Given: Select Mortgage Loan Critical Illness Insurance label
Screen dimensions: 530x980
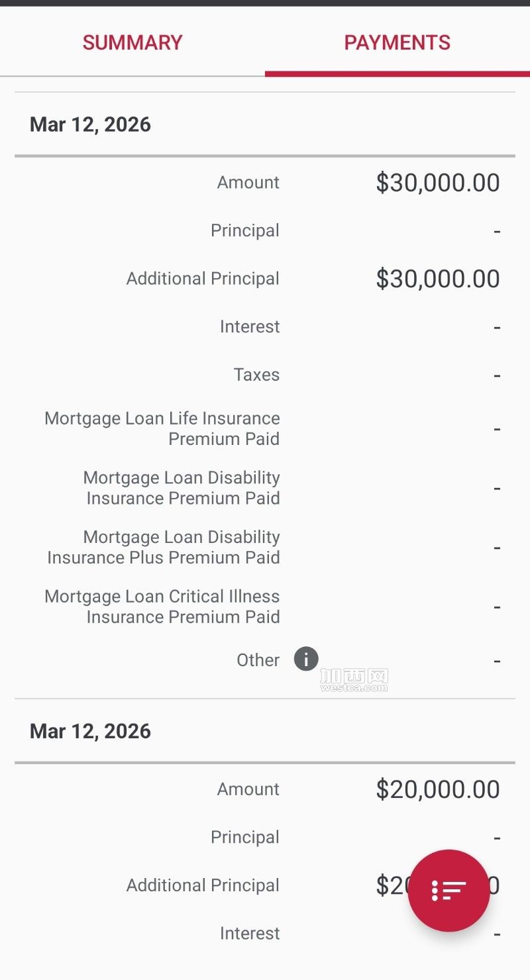Looking at the screenshot, I should [x=162, y=607].
